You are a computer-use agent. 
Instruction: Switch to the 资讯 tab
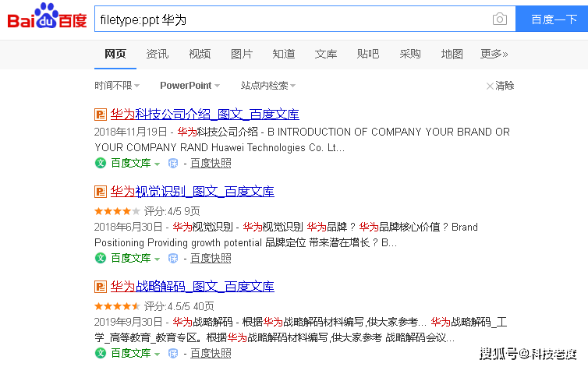tap(157, 54)
